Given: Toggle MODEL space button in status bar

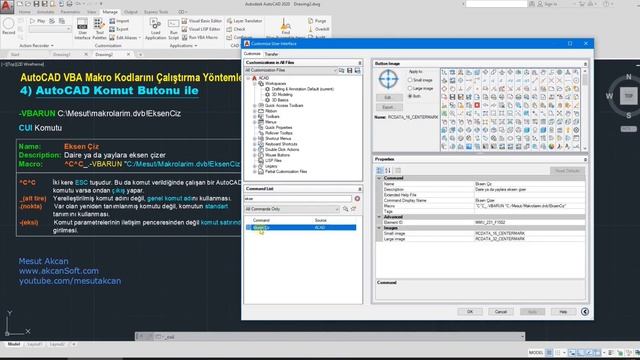Looking at the screenshot, I should tap(536, 352).
